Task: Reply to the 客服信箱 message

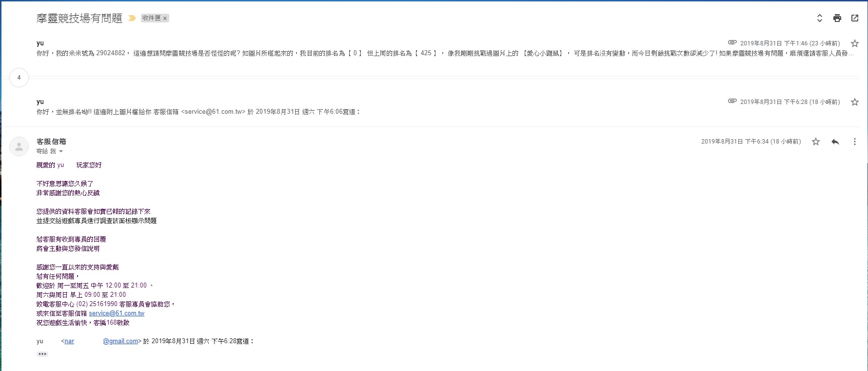Action: pos(835,142)
